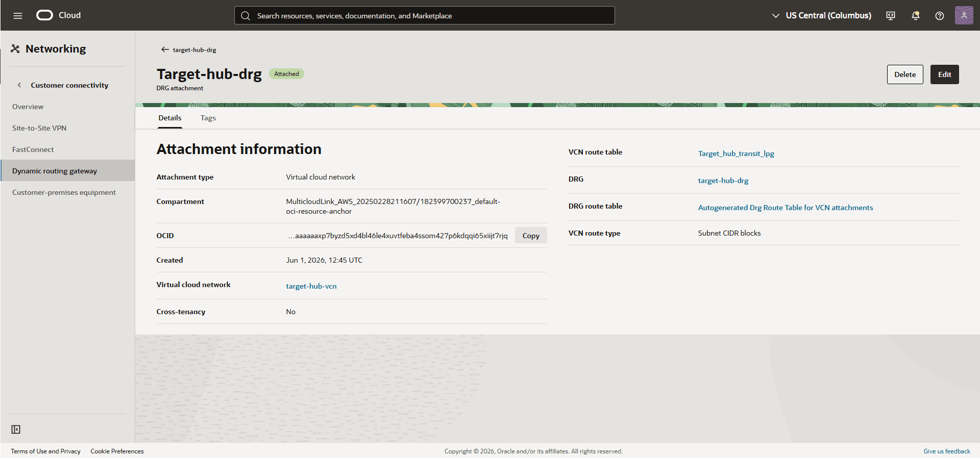Open the target-hub-drg DRG link
980x458 pixels.
click(723, 181)
